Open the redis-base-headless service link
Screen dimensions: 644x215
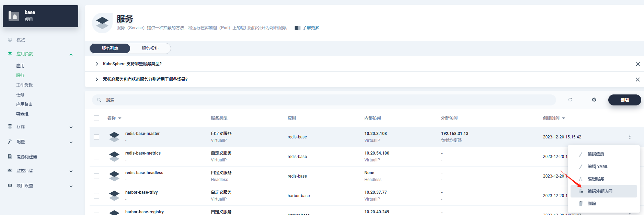(144, 173)
